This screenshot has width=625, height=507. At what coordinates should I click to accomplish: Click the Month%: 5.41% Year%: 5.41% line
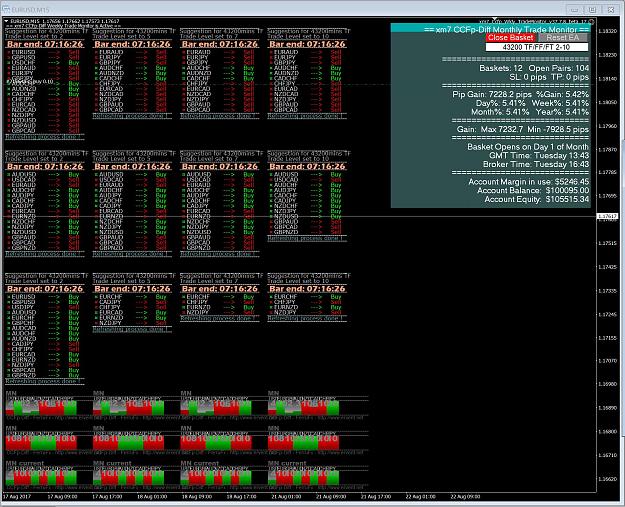click(x=530, y=112)
